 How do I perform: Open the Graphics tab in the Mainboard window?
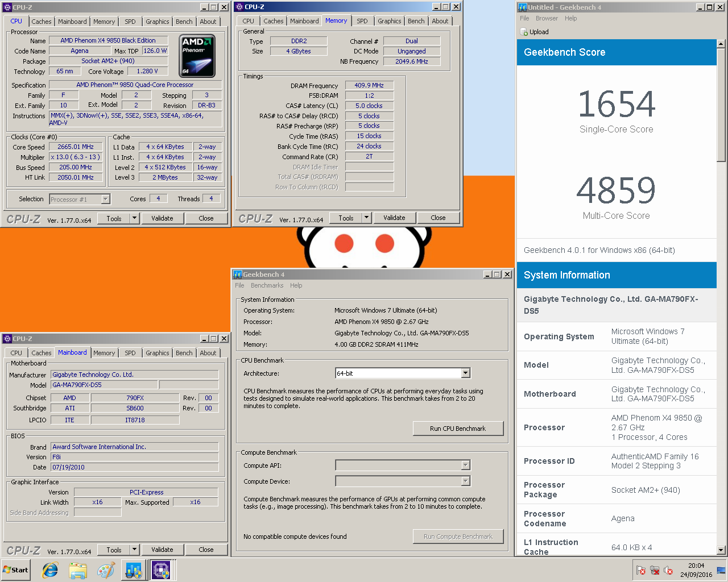[x=158, y=353]
